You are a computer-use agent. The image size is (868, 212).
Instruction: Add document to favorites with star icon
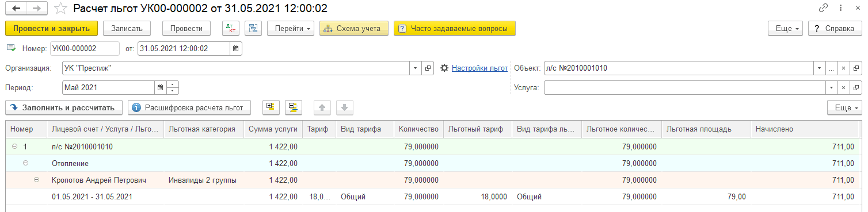(x=60, y=9)
